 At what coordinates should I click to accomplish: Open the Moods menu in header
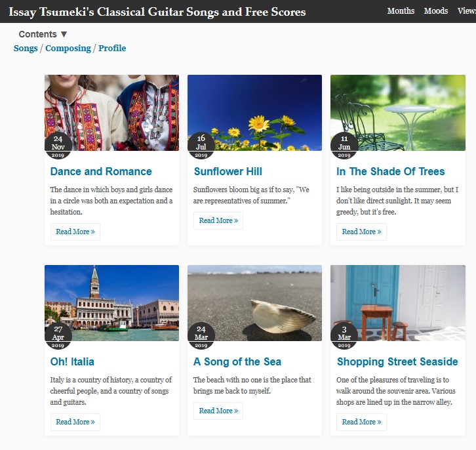pos(436,11)
